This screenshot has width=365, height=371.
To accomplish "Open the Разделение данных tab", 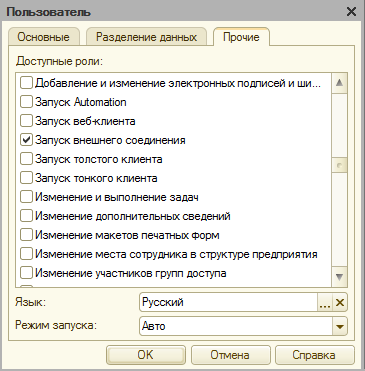I will pos(146,37).
